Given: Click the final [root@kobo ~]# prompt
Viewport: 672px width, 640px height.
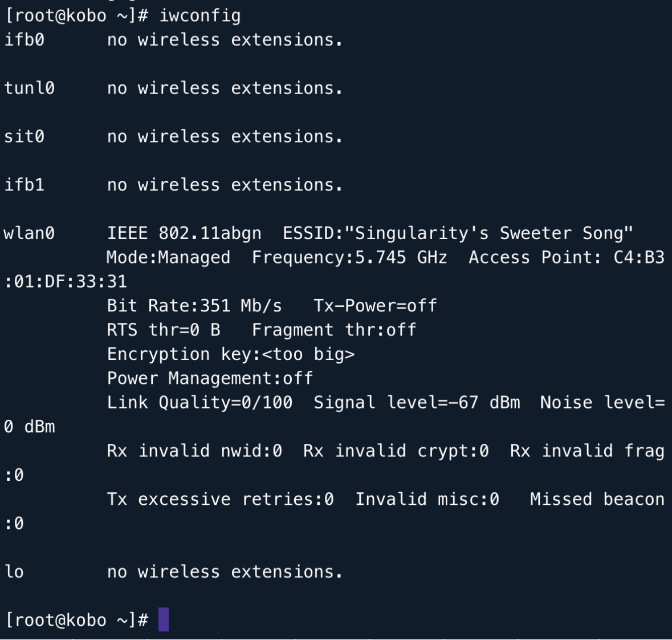Looking at the screenshot, I should point(77,620).
